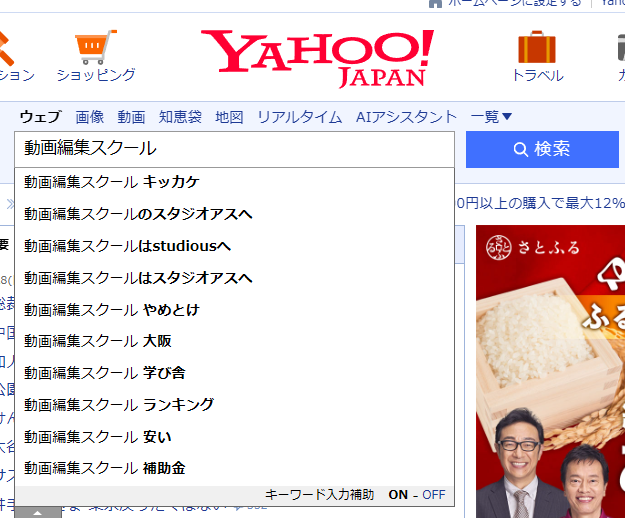Open the 最大12% purchase promotion link
Screen dimensions: 625x518
tap(540, 204)
